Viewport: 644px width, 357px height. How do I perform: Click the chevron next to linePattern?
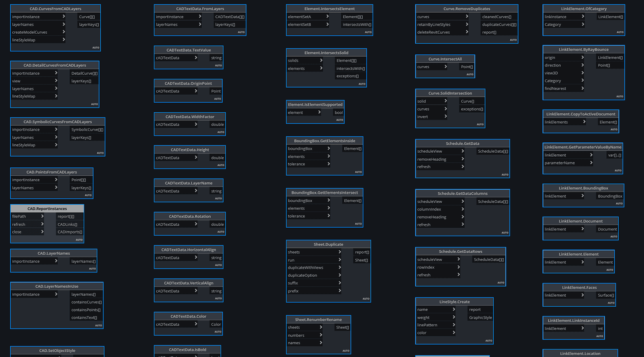[x=454, y=325]
